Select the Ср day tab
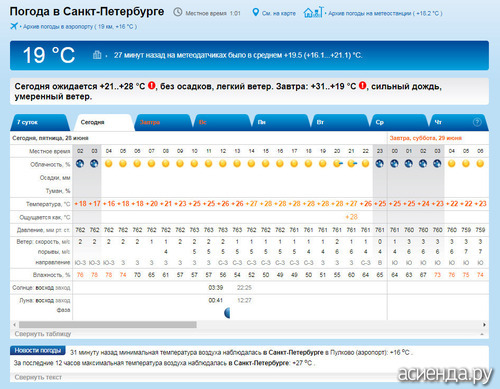 click(398, 122)
